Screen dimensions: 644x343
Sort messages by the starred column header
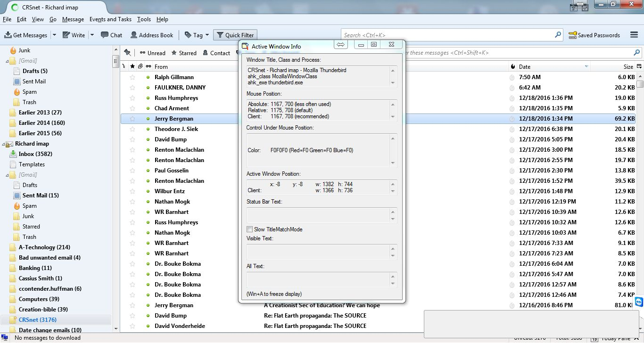point(132,66)
